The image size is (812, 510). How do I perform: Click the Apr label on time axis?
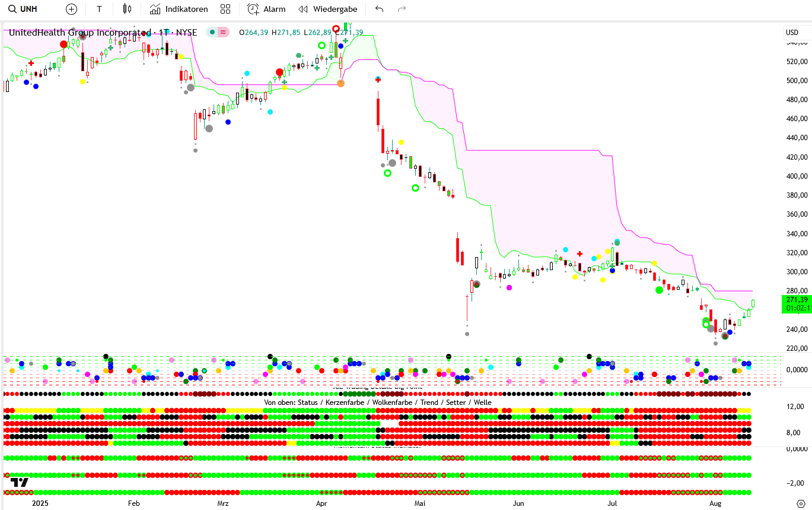321,503
